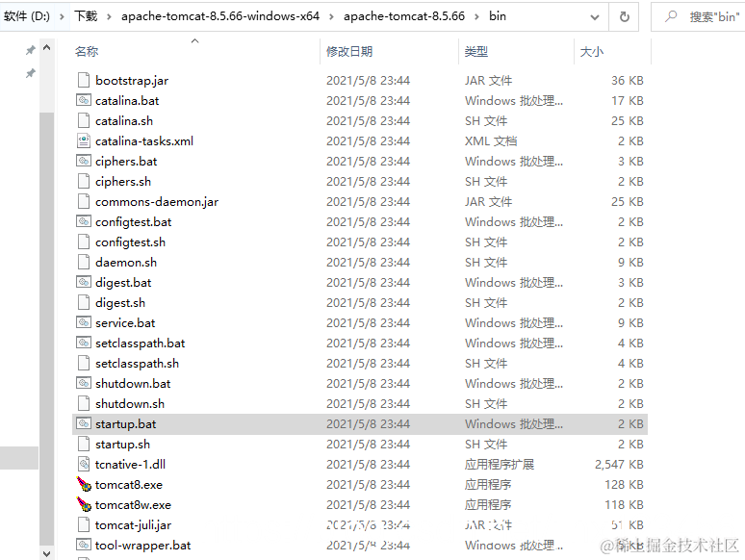
Task: Click the tomcat8.exe feather icon
Action: click(84, 484)
